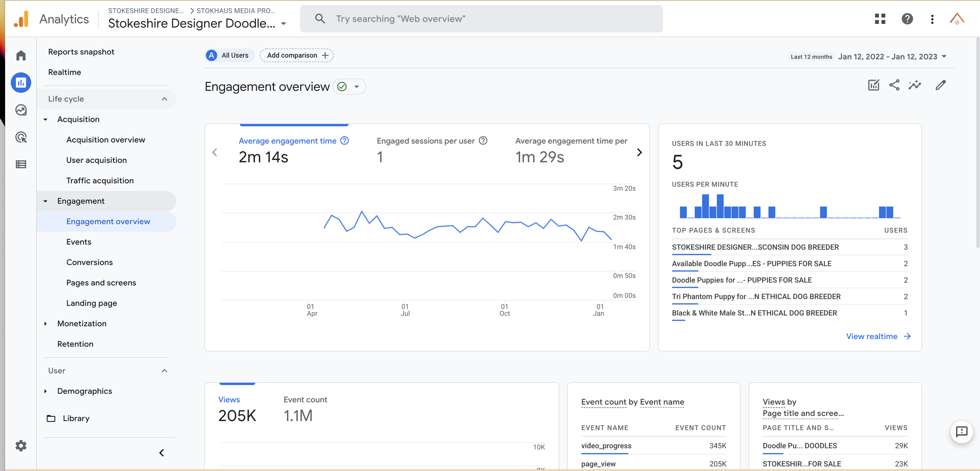Open the Google apps grid icon
The image size is (980, 471).
pos(880,19)
